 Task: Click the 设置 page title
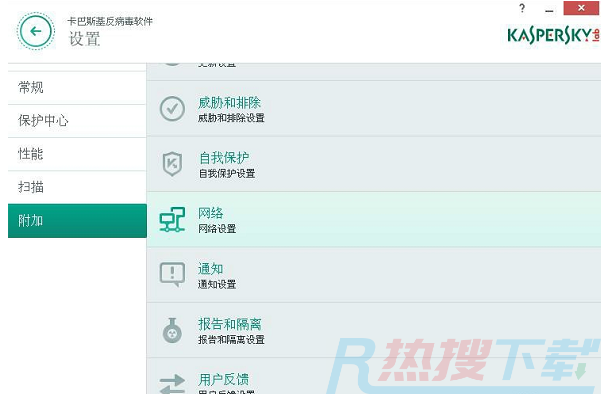pos(84,39)
